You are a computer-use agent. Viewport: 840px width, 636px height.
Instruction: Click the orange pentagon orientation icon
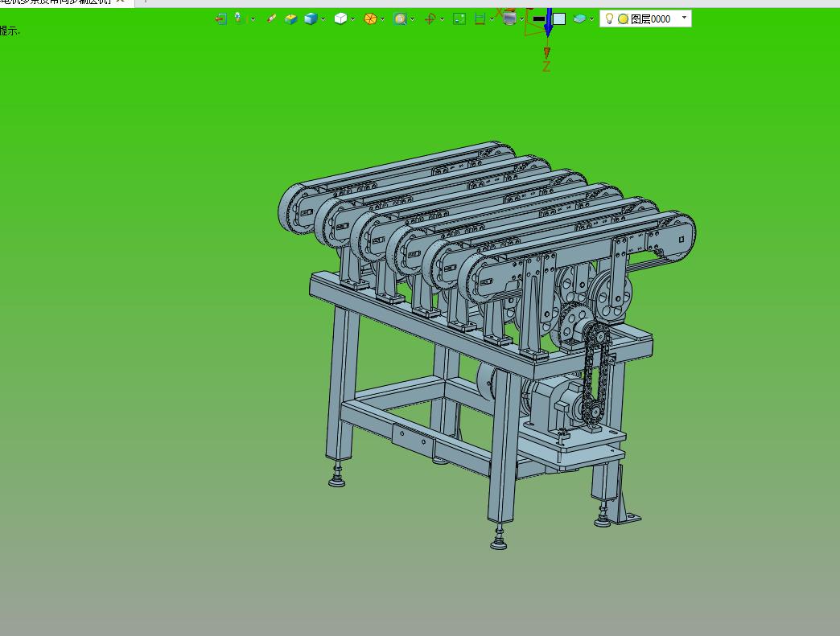click(370, 18)
